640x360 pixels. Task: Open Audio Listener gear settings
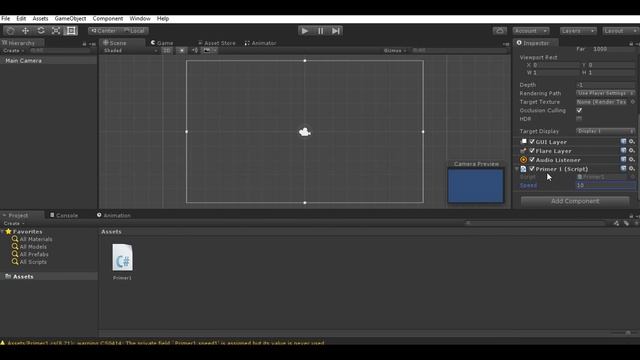[x=631, y=160]
